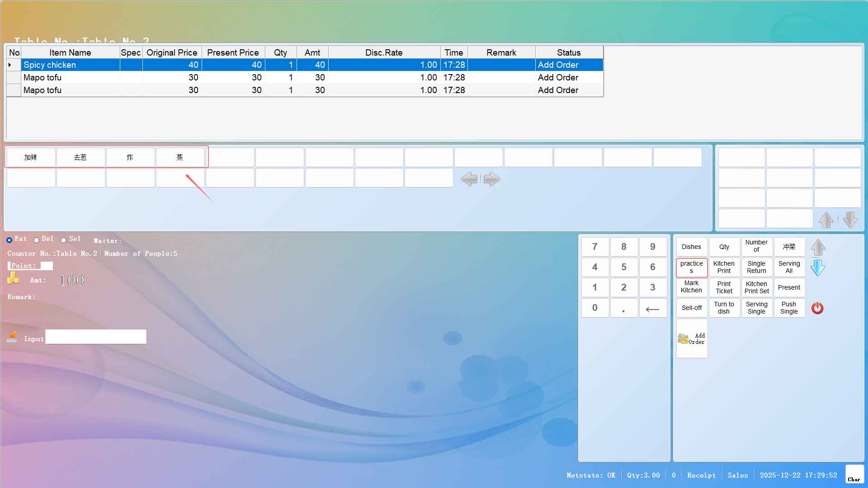This screenshot has width=868, height=488.
Task: Open Sales in status bar
Action: tap(737, 475)
